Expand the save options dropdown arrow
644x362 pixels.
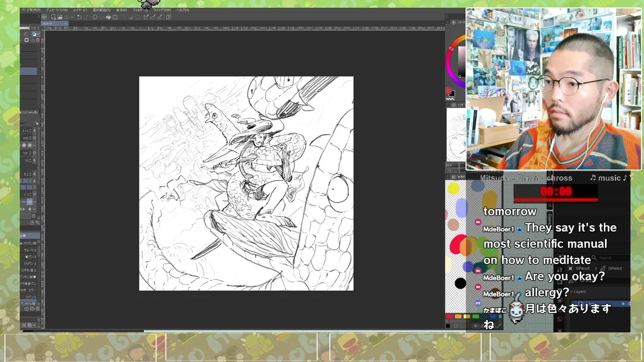[72, 17]
